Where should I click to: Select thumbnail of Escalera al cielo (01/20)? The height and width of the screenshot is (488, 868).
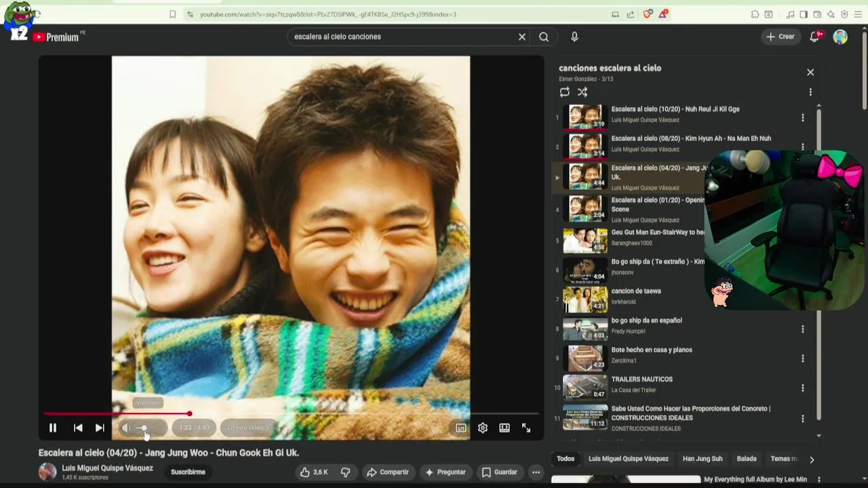pos(585,207)
